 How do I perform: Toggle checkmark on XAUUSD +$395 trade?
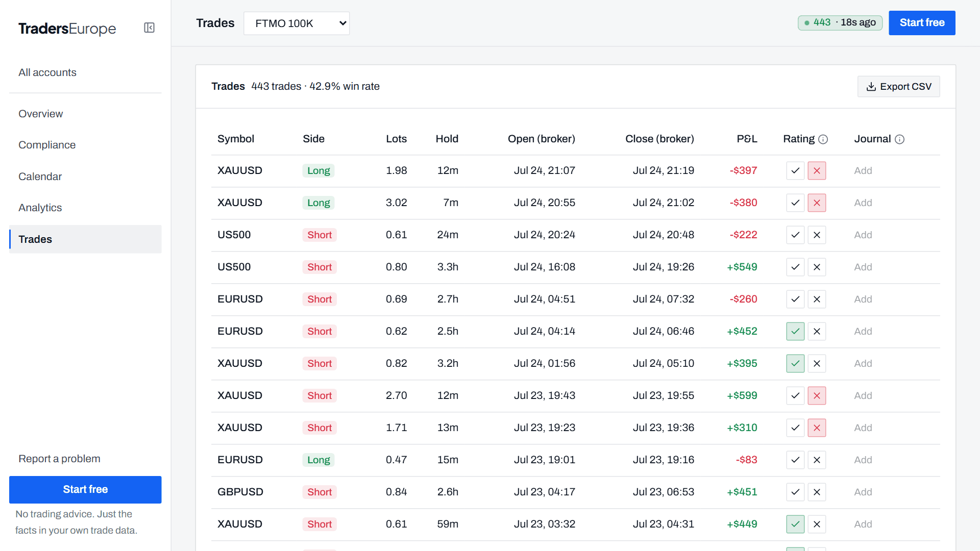pyautogui.click(x=795, y=364)
